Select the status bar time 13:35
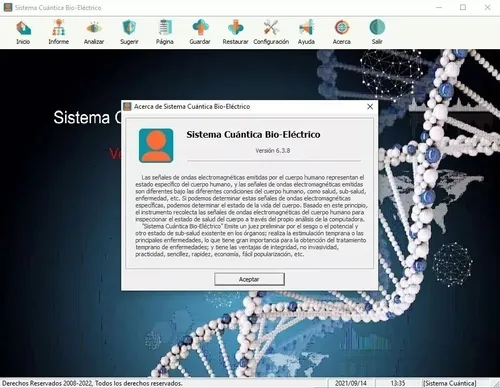500x388 pixels. click(398, 383)
